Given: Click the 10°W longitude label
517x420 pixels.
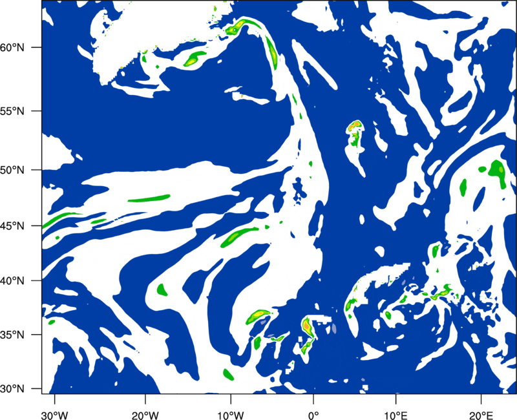Looking at the screenshot, I should tap(230, 415).
